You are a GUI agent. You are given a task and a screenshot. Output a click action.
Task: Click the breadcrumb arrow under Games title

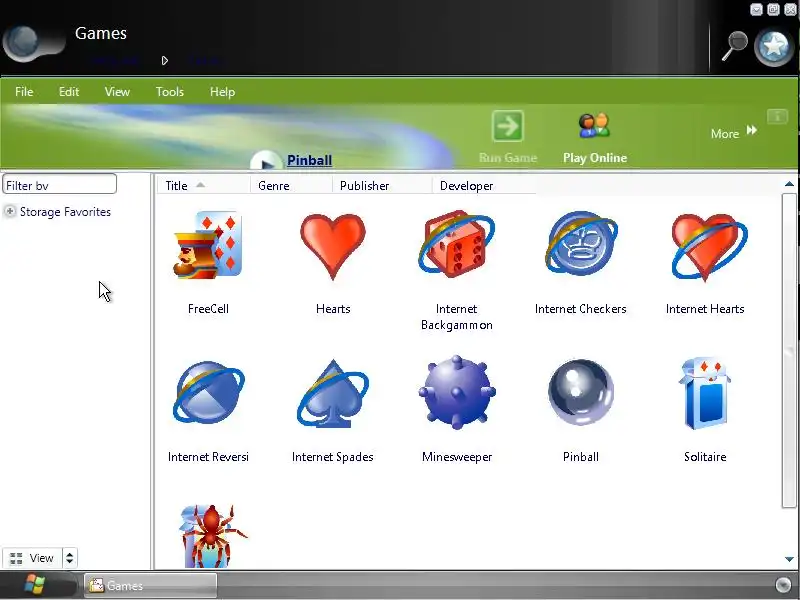pyautogui.click(x=164, y=61)
